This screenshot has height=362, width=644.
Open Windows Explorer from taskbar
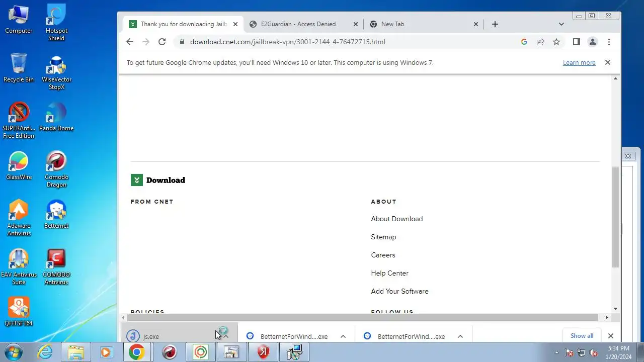coord(75,352)
